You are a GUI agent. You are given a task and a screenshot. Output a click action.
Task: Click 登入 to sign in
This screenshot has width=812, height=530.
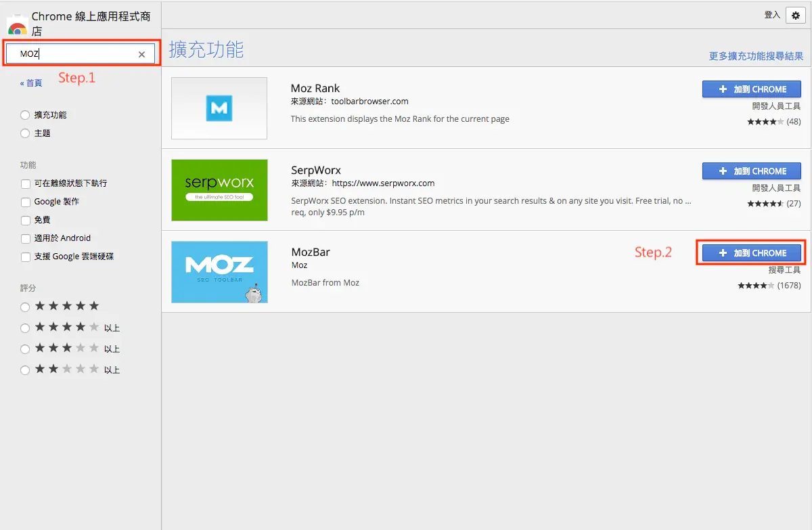pyautogui.click(x=772, y=15)
